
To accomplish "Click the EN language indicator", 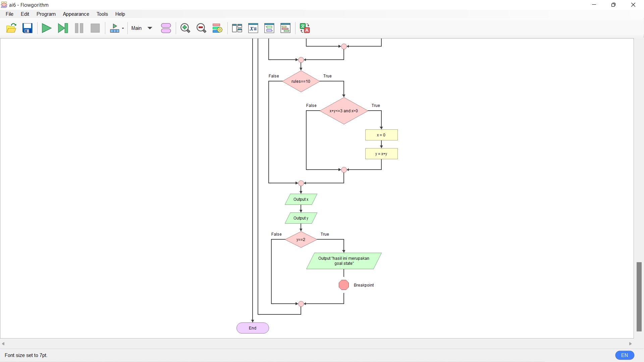I will click(x=625, y=355).
